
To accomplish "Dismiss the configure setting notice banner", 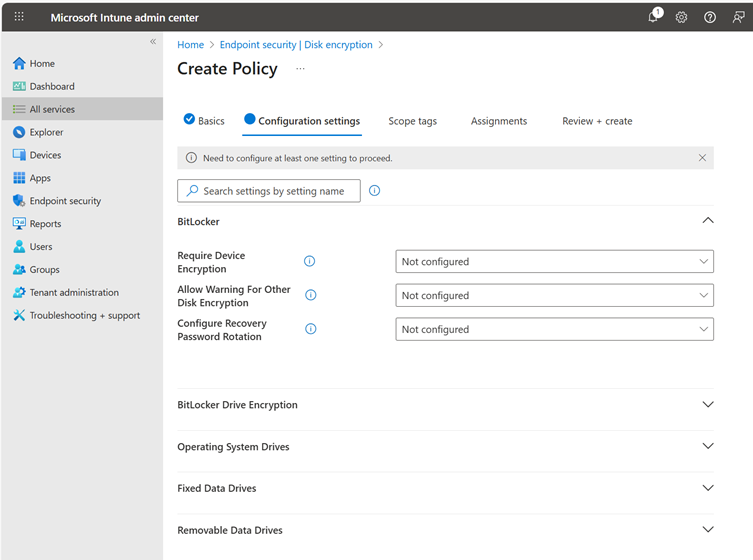I will pos(702,158).
